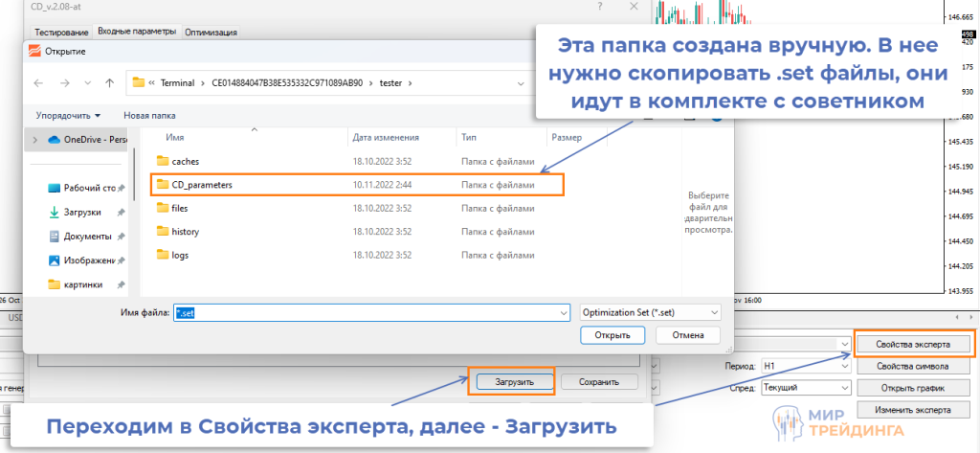Expand the Период H1 dropdown
Image resolution: width=980 pixels, height=453 pixels.
805,365
